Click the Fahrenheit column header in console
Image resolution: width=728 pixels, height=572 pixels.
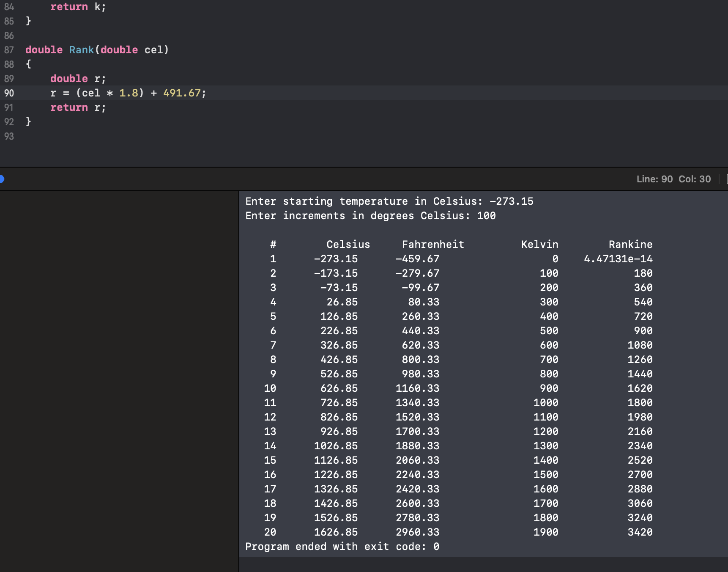pyautogui.click(x=433, y=245)
